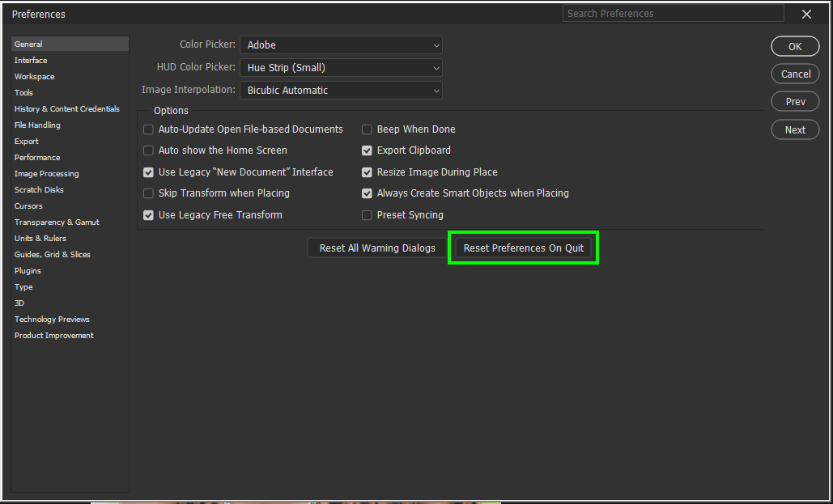Enable Preset Syncing

coord(367,215)
